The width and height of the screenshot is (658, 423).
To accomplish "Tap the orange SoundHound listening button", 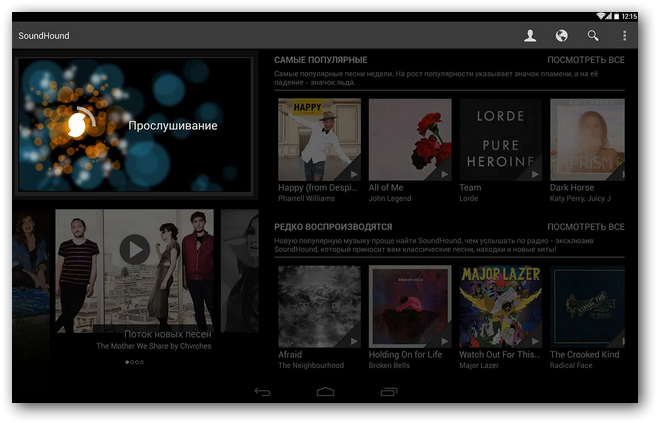I will coord(77,125).
